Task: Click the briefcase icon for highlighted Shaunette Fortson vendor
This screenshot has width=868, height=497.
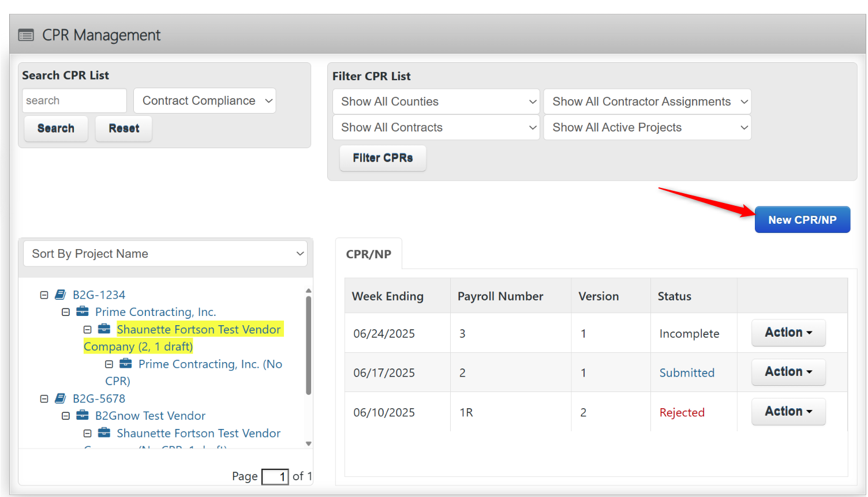Action: [x=103, y=329]
